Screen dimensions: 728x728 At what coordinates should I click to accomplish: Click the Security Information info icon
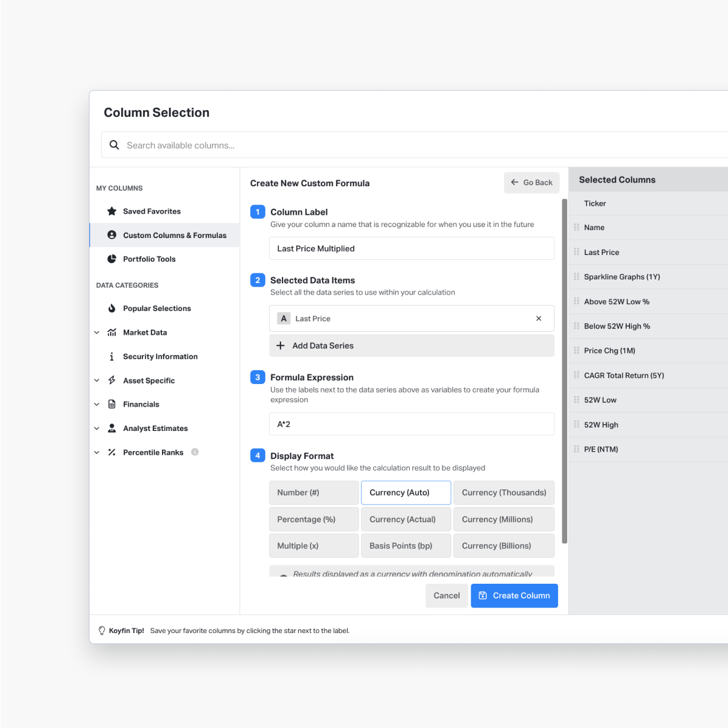click(x=112, y=357)
